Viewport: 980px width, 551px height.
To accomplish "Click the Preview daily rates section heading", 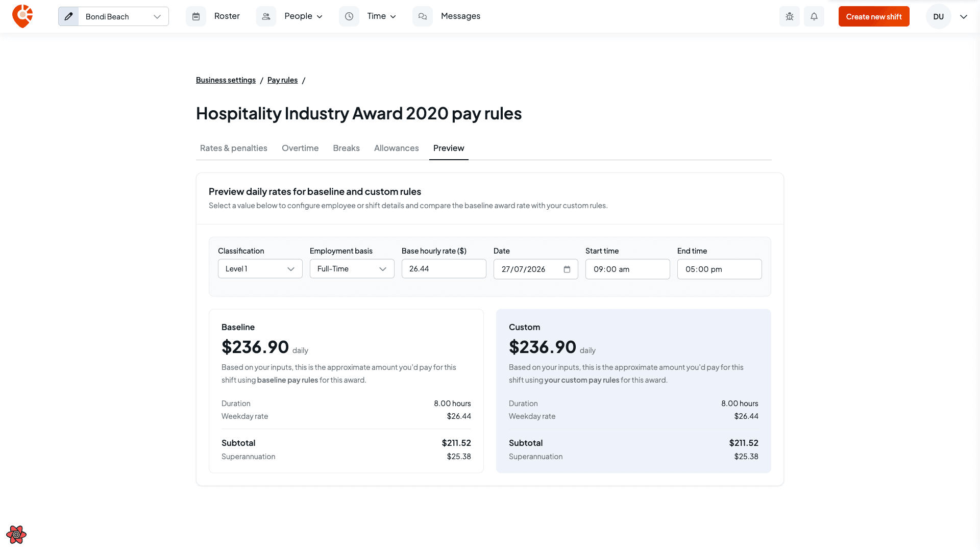I will pyautogui.click(x=315, y=192).
